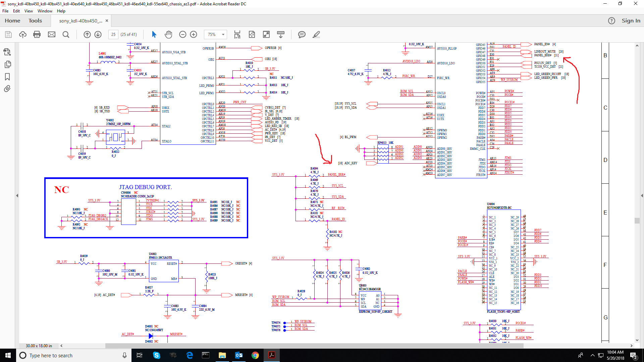Open the View menu

point(29,11)
